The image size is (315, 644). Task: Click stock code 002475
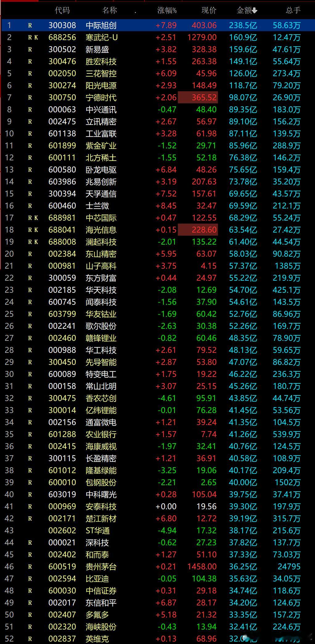click(x=62, y=122)
